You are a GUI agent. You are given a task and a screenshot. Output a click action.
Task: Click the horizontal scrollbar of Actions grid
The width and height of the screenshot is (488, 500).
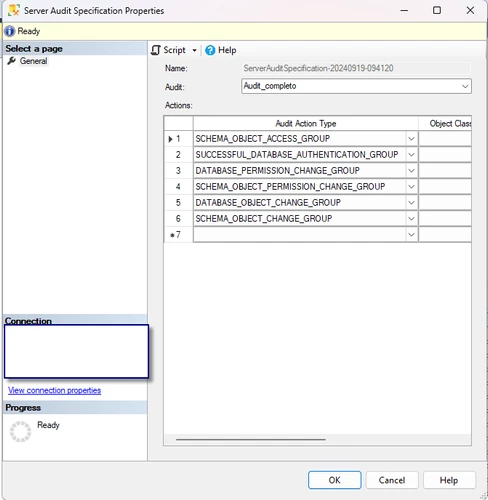point(251,440)
